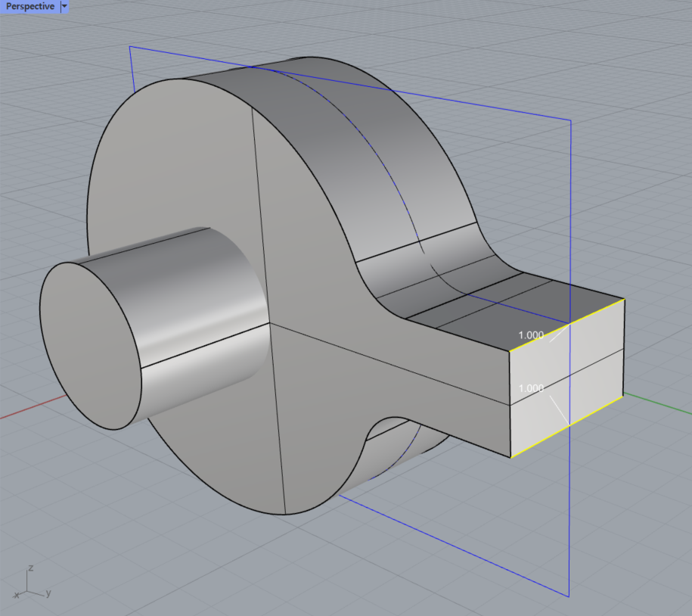Click the XYZ world axis icon

click(x=33, y=583)
